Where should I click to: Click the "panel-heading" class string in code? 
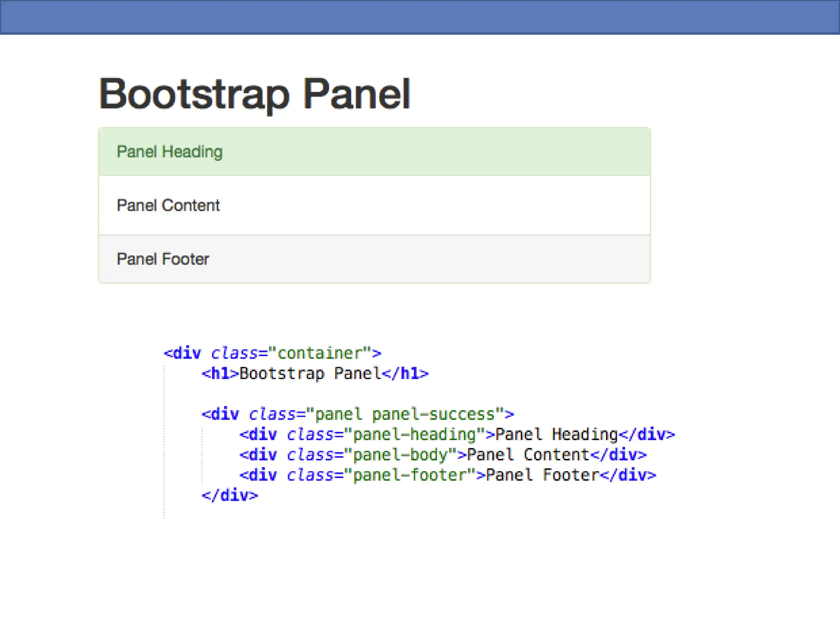415,434
